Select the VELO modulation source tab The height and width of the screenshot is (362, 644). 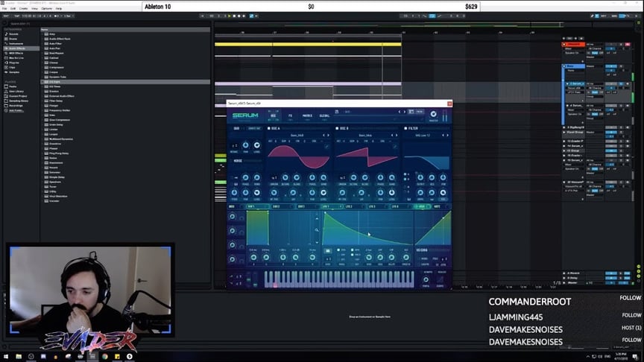pos(421,206)
